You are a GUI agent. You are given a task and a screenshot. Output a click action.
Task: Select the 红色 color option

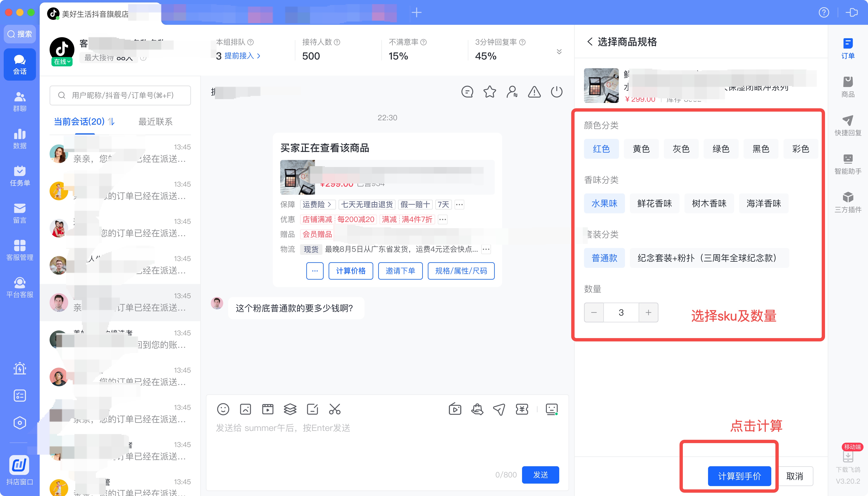pyautogui.click(x=601, y=149)
